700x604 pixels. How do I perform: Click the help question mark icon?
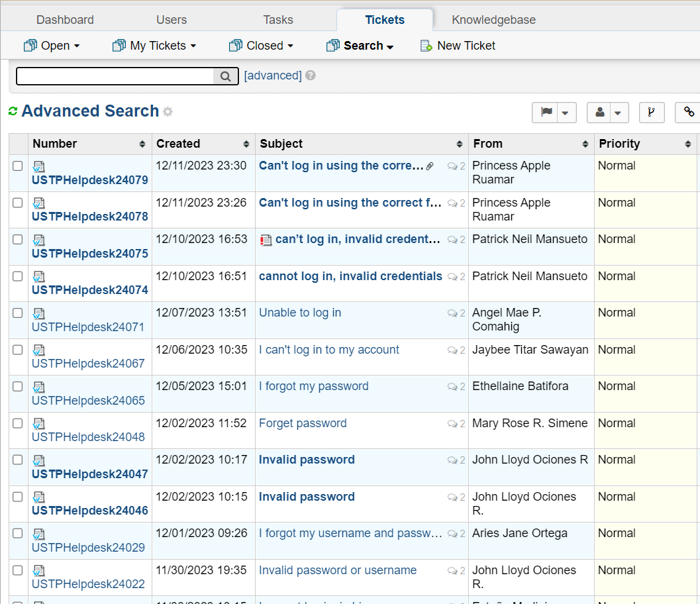tap(311, 75)
